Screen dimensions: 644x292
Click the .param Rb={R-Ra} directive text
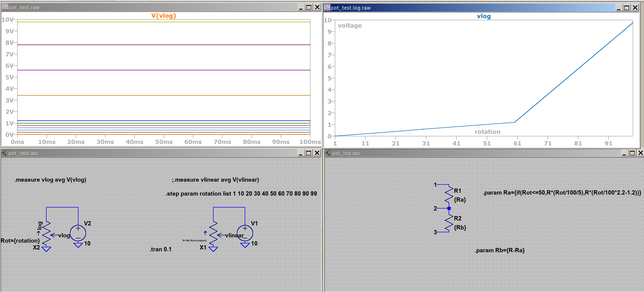tap(500, 250)
